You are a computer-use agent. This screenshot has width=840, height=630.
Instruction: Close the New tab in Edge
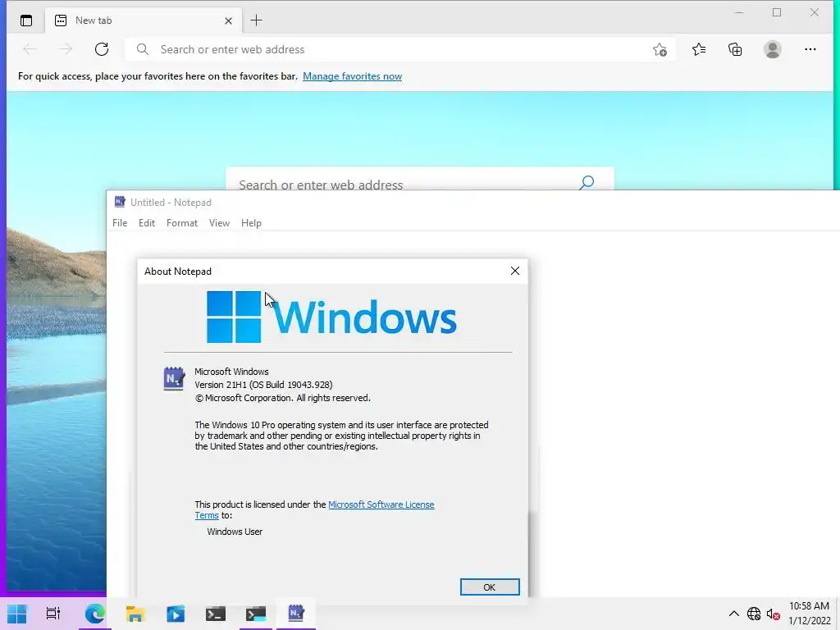(x=228, y=21)
